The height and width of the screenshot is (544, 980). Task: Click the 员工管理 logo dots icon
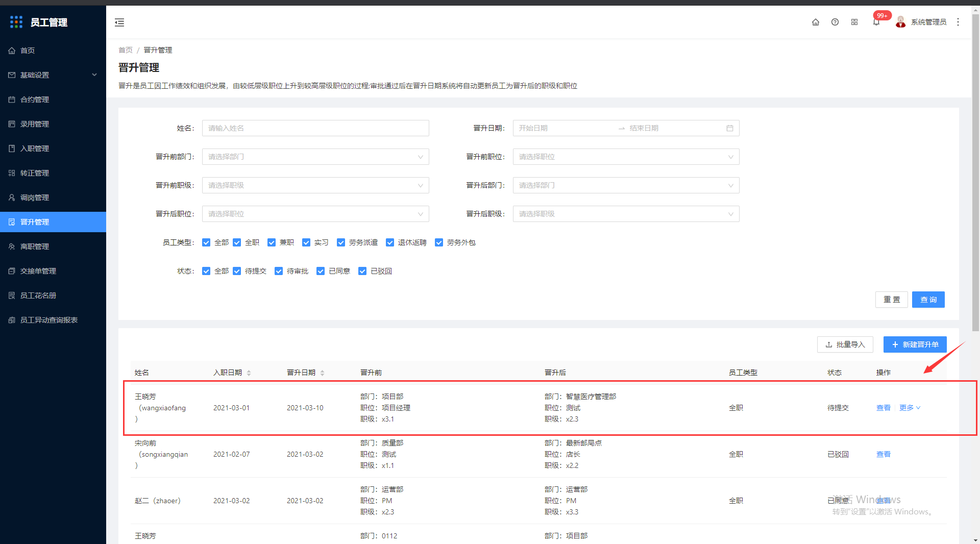[x=16, y=22]
